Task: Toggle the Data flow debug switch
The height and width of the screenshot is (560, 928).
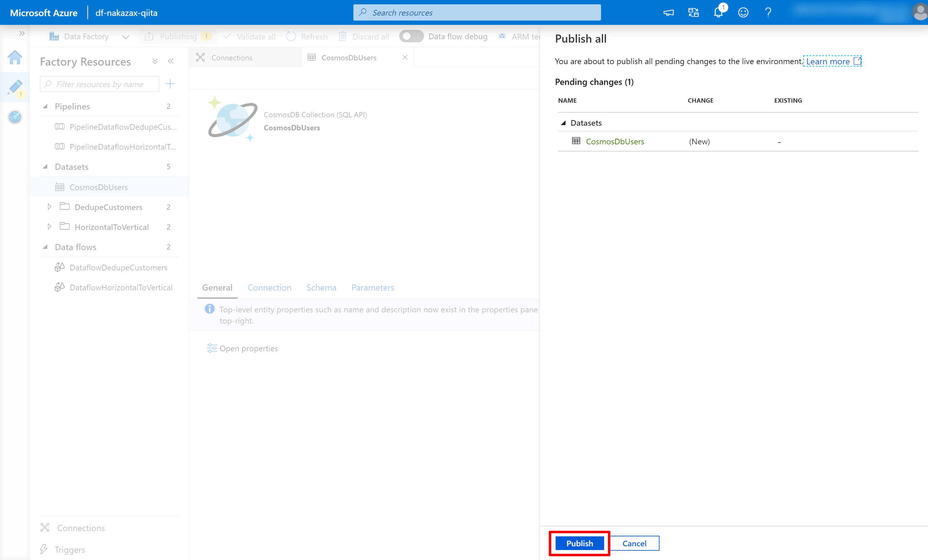Action: 411,36
